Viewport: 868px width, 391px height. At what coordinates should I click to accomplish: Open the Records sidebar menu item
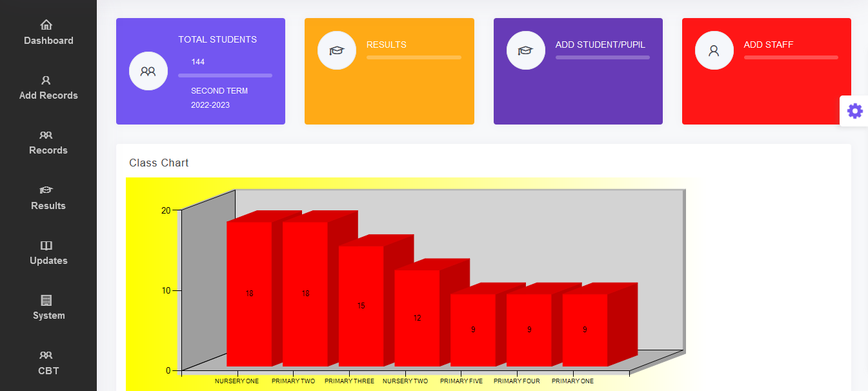pyautogui.click(x=48, y=150)
